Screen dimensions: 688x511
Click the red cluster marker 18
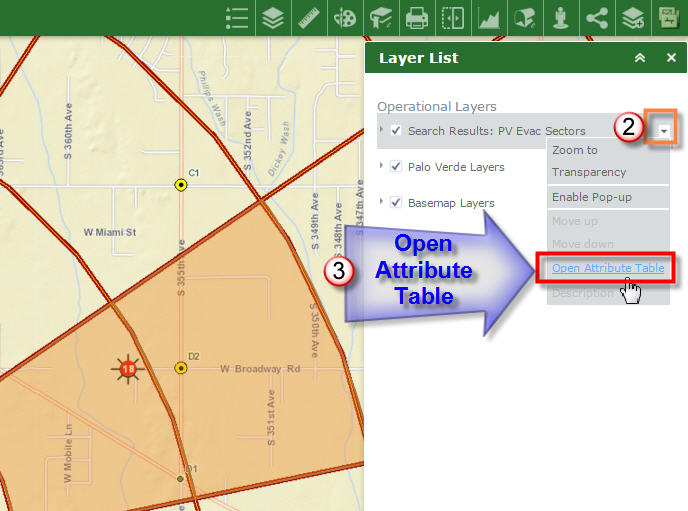128,368
